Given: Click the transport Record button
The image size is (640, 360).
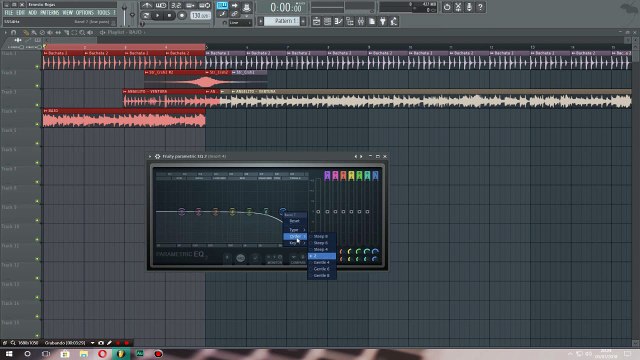Looking at the screenshot, I should (x=182, y=16).
